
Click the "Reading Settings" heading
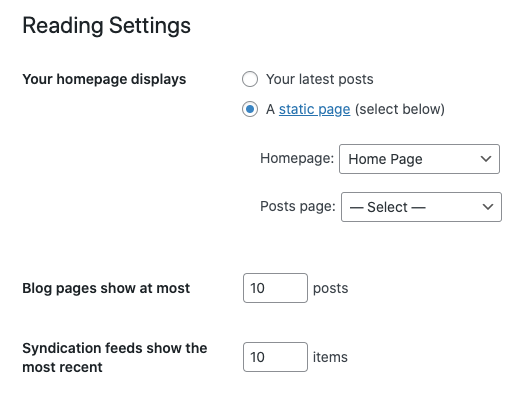click(107, 26)
